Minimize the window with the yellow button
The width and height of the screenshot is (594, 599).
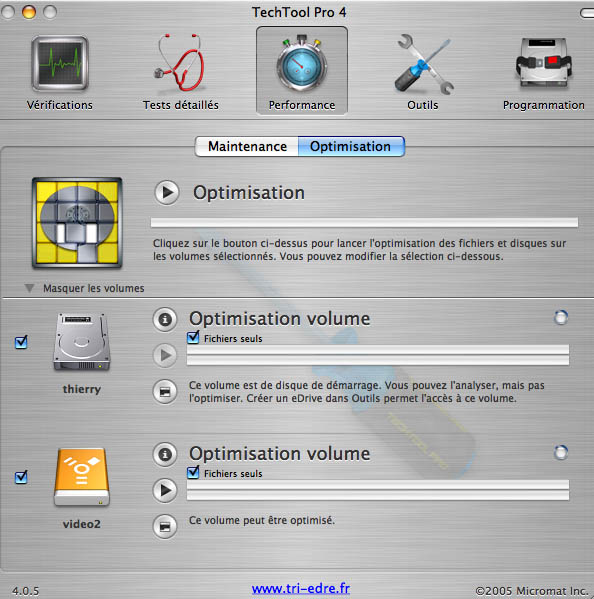click(x=29, y=12)
